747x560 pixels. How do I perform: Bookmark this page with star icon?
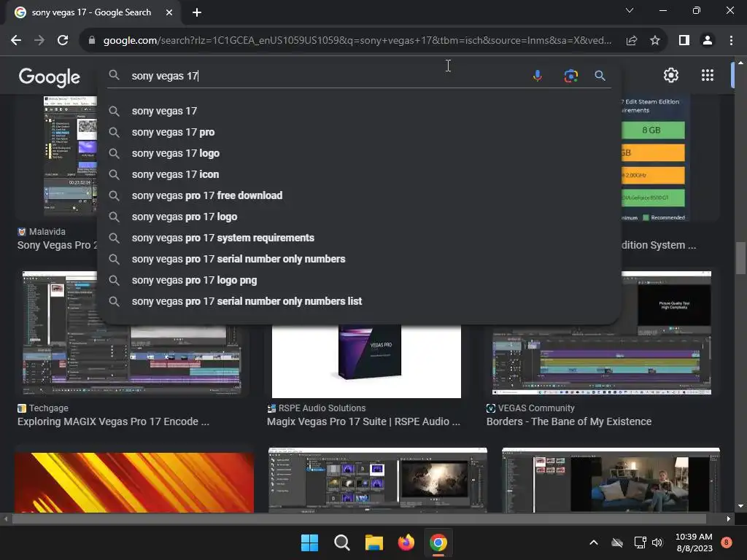pyautogui.click(x=655, y=41)
